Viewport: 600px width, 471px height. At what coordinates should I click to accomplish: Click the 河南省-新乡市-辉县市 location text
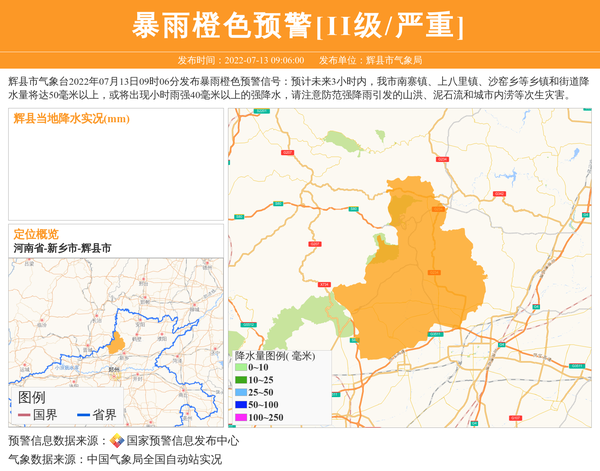[x=62, y=247]
